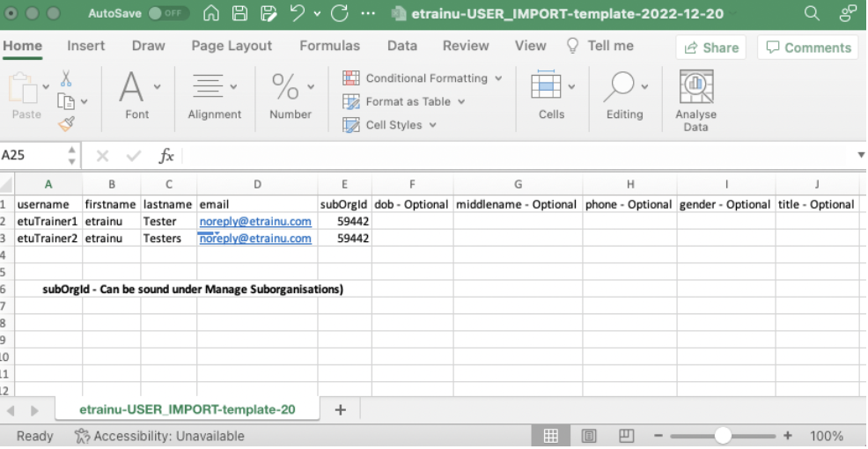Undo the last action

tap(298, 13)
